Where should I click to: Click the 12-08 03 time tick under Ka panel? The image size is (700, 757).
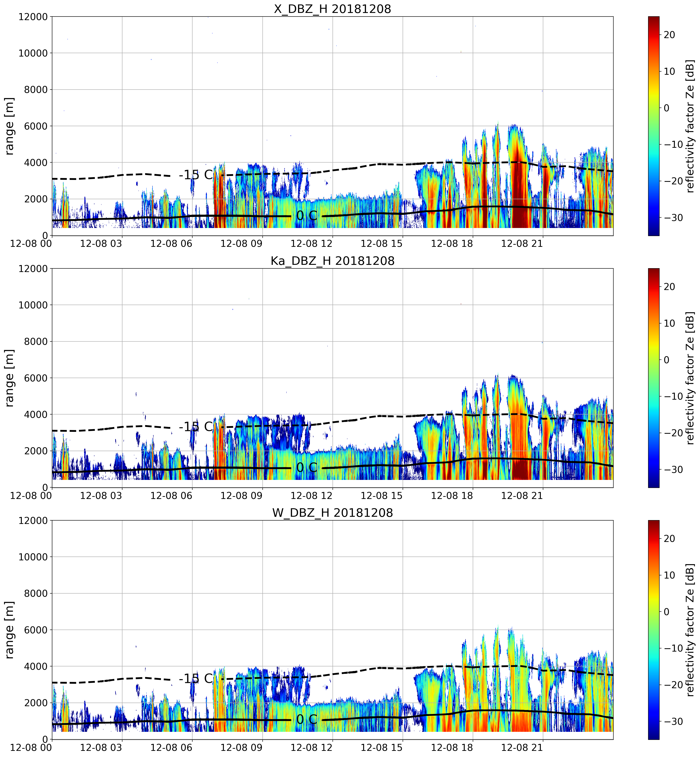(101, 495)
